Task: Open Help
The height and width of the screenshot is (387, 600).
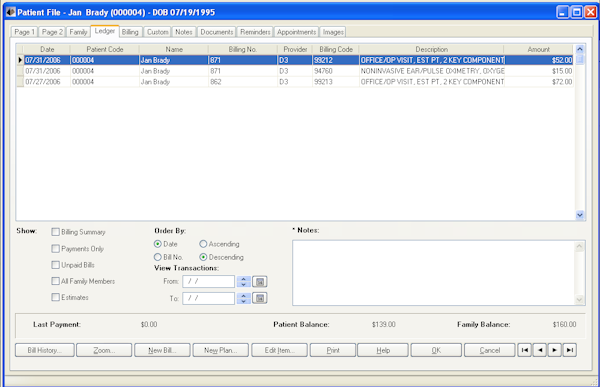Action: pyautogui.click(x=383, y=350)
